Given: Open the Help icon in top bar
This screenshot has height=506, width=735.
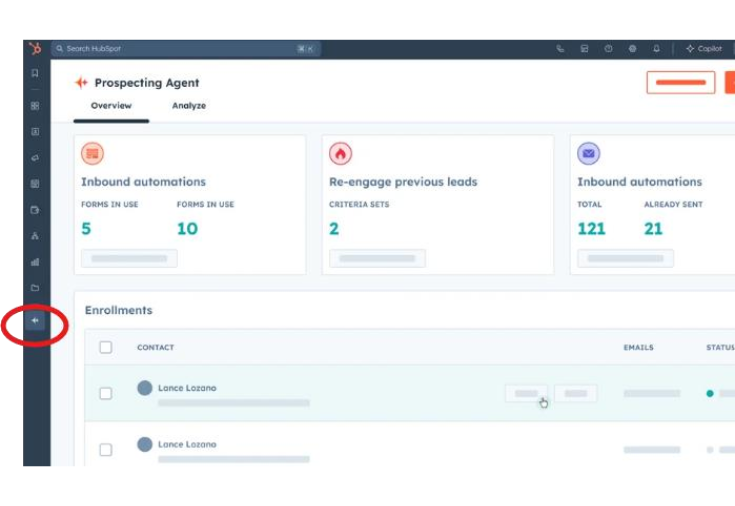Looking at the screenshot, I should click(x=608, y=49).
